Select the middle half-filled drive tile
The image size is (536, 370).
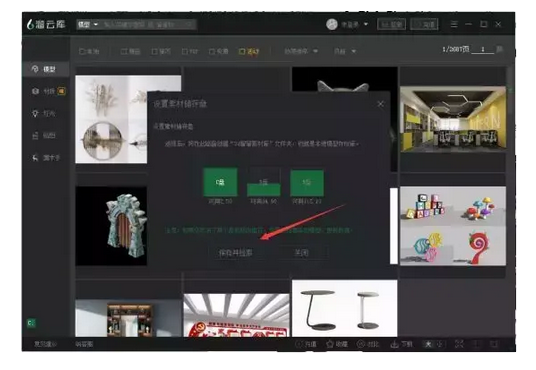coord(264,182)
